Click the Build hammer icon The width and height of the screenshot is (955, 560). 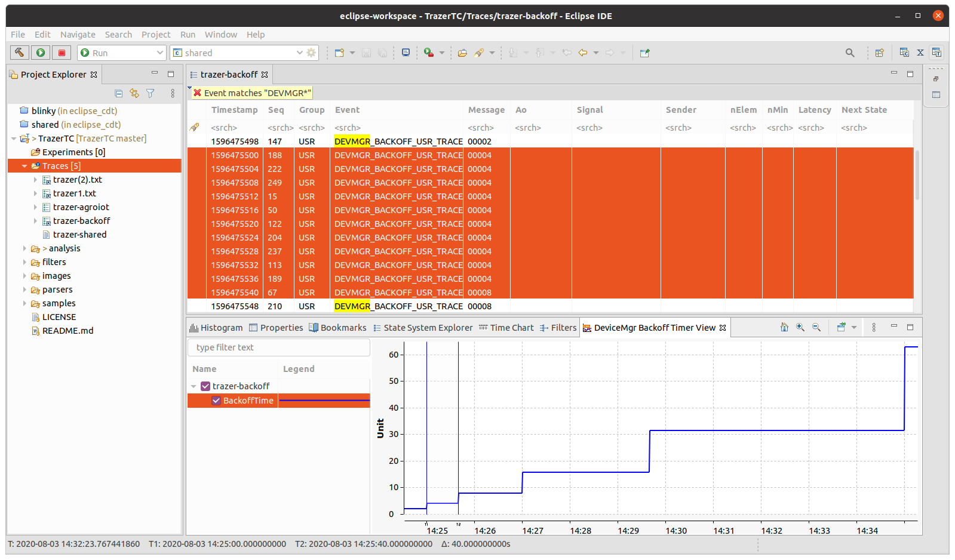point(20,53)
